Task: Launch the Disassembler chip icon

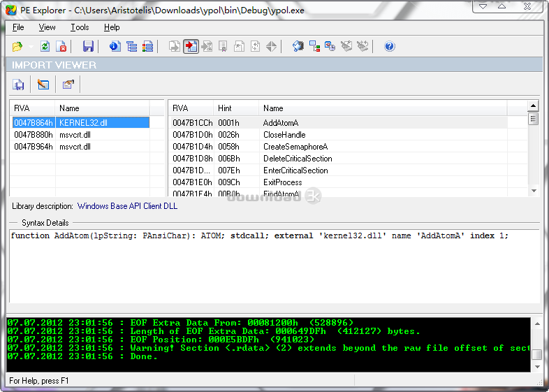Action: pos(298,46)
